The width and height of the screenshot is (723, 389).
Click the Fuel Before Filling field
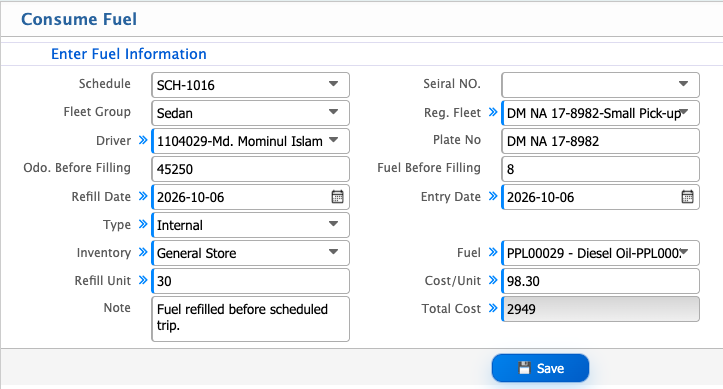[x=600, y=169]
